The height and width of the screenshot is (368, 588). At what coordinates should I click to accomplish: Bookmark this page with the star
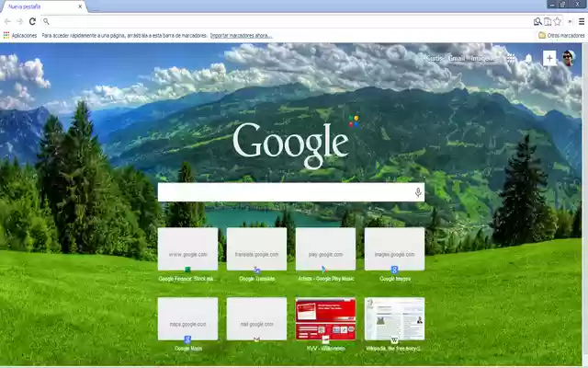click(x=558, y=22)
